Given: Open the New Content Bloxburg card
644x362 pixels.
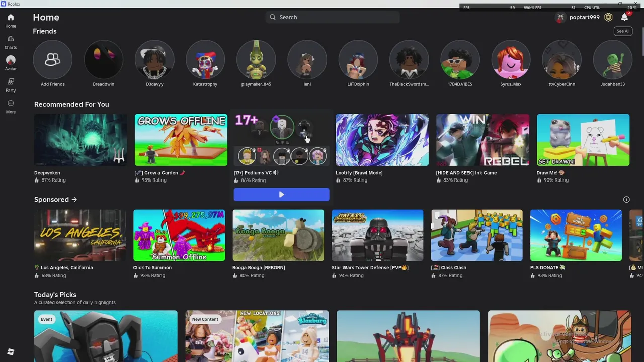Looking at the screenshot, I should click(257, 336).
